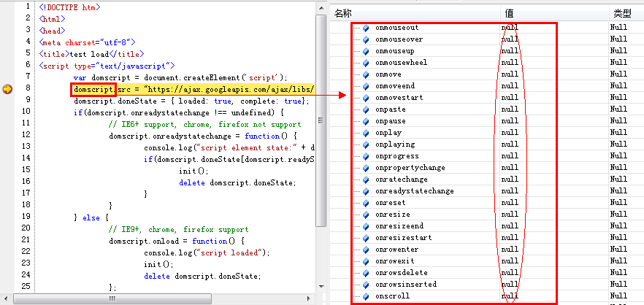The image size is (644, 305).
Task: Click the property icon beside onplaying
Action: [367, 144]
